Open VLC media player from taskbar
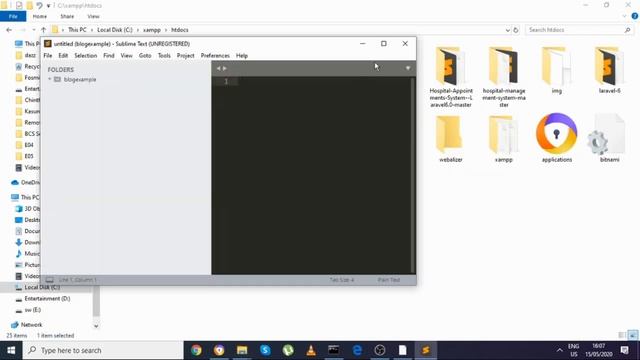Image resolution: width=640 pixels, height=360 pixels. pyautogui.click(x=311, y=350)
